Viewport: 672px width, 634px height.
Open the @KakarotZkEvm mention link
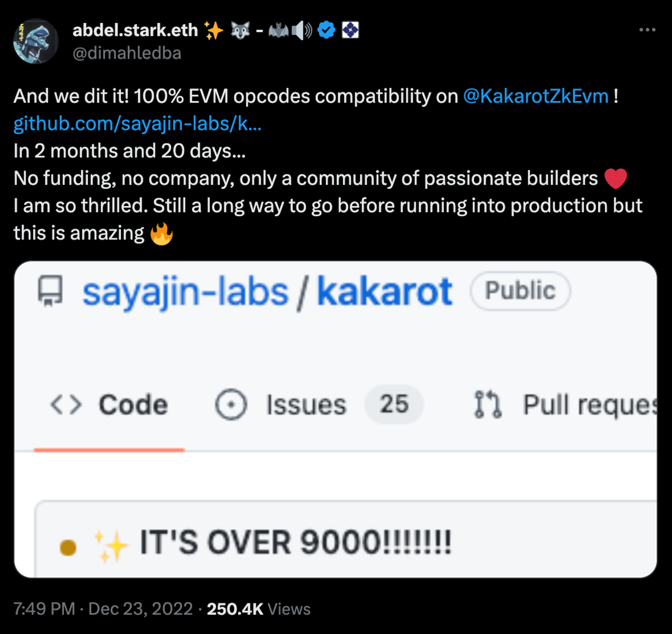click(x=536, y=96)
